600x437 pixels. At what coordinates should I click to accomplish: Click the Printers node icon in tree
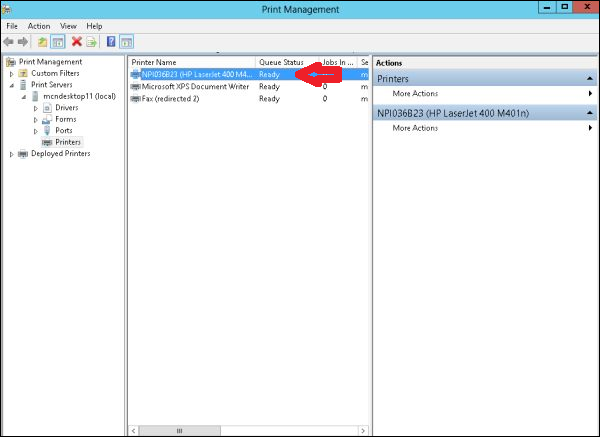pyautogui.click(x=47, y=142)
